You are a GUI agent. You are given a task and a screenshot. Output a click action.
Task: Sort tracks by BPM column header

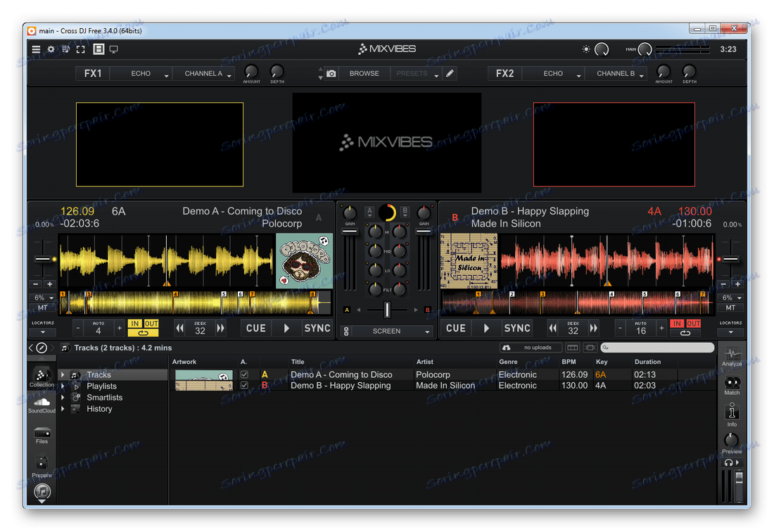569,362
